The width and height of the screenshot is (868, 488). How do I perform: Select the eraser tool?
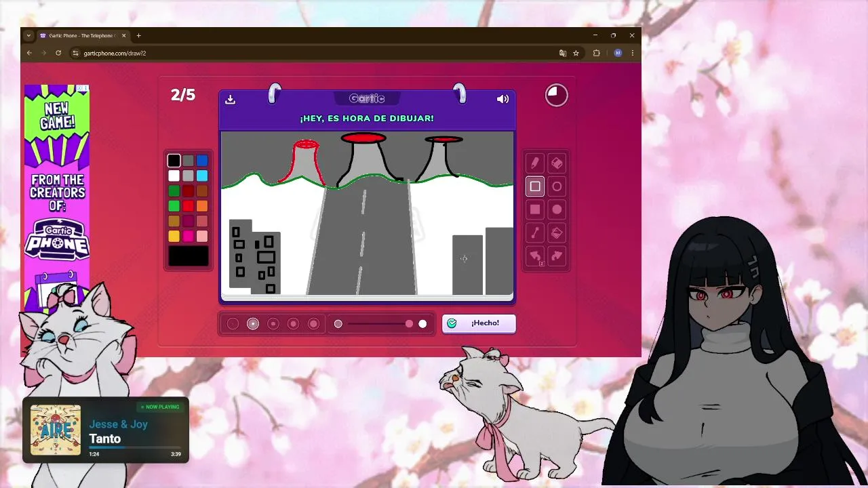[x=557, y=163]
